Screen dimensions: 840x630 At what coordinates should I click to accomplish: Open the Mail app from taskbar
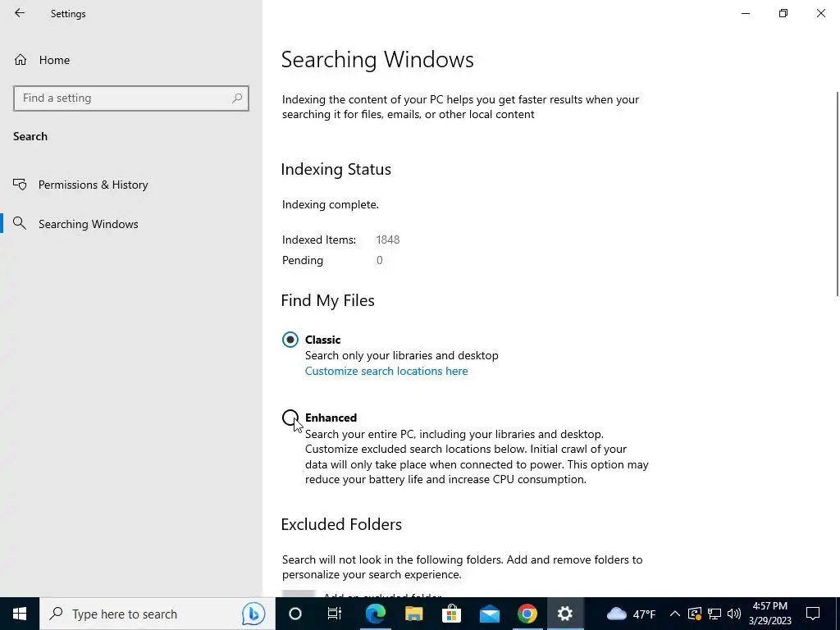pyautogui.click(x=490, y=614)
